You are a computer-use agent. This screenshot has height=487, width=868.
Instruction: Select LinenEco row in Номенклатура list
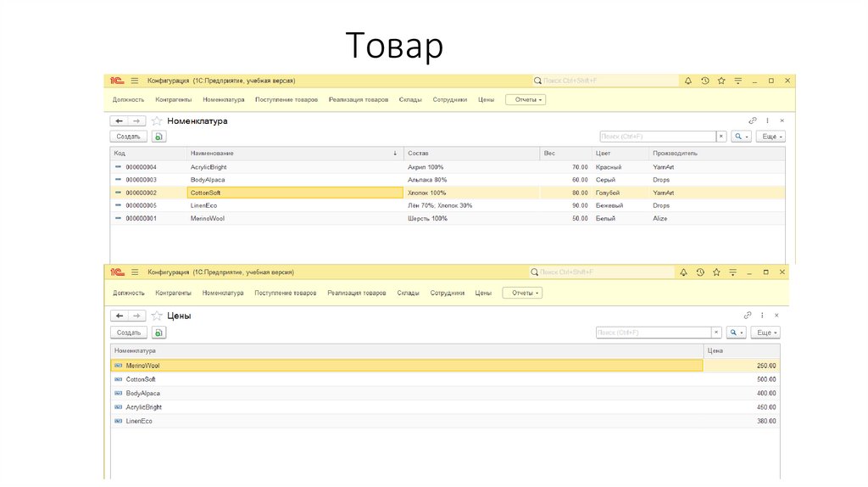point(448,205)
